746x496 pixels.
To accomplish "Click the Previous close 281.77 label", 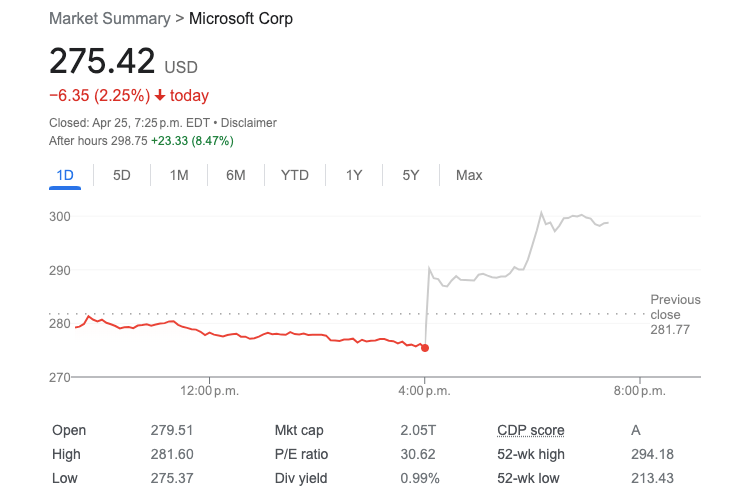I will pyautogui.click(x=673, y=314).
